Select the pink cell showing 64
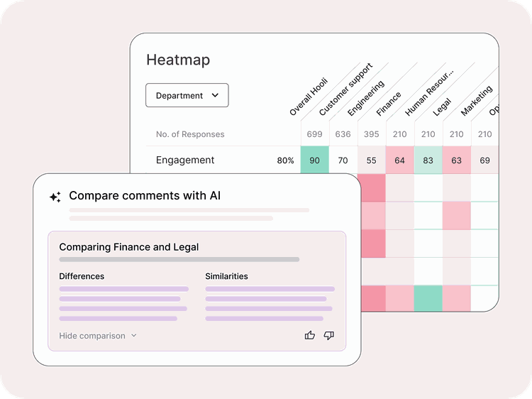Screen dimensions: 532x399 (400, 160)
